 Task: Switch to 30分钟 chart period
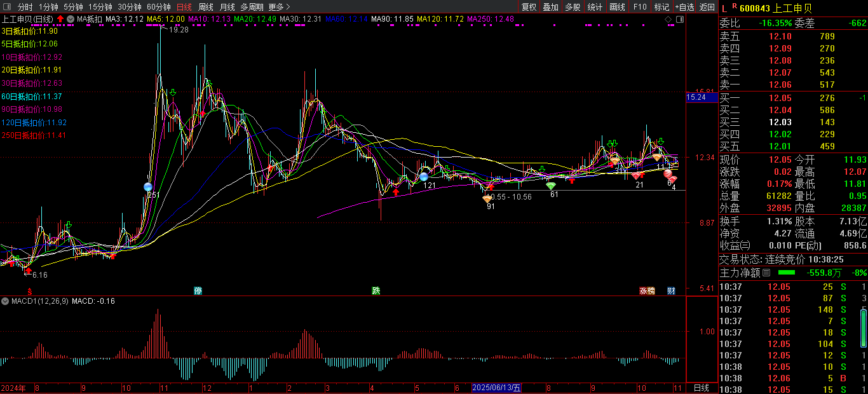click(130, 7)
